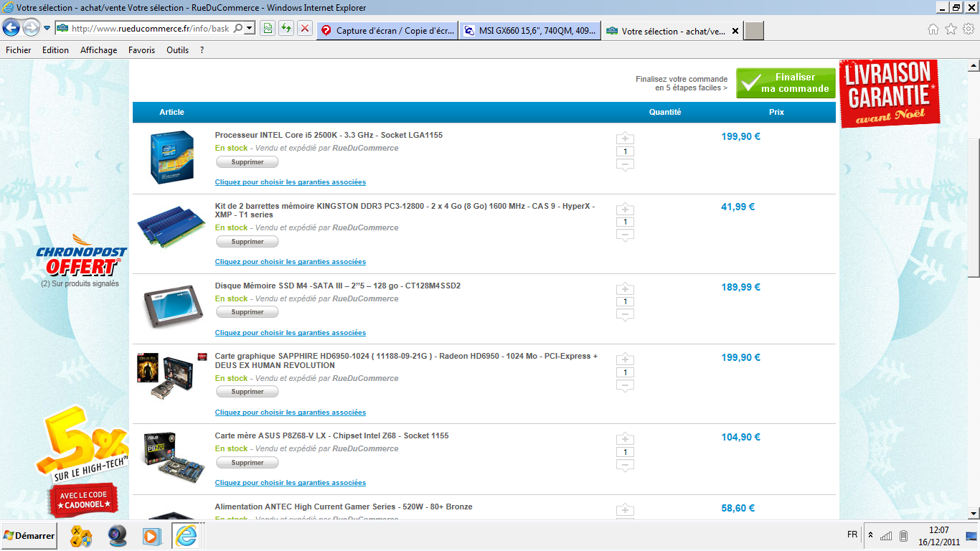Decrease quantity of Kingston memory kit
Screen dimensions: 980x551
coord(625,235)
